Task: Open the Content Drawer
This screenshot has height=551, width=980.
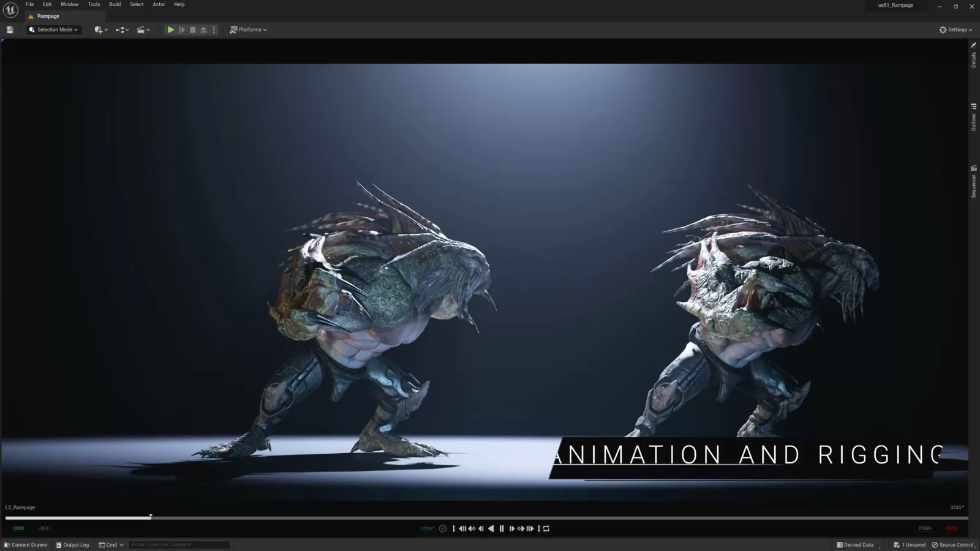Action: pyautogui.click(x=26, y=545)
